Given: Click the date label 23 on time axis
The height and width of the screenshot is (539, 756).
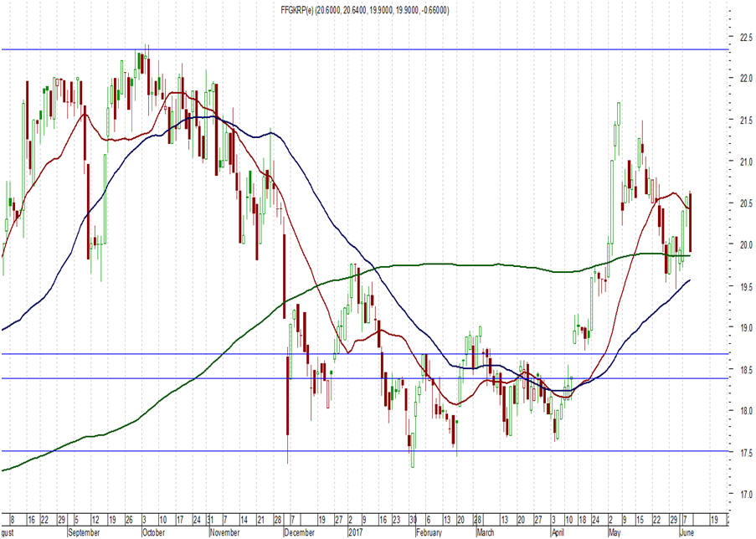Looking at the screenshot, I should tap(396, 521).
